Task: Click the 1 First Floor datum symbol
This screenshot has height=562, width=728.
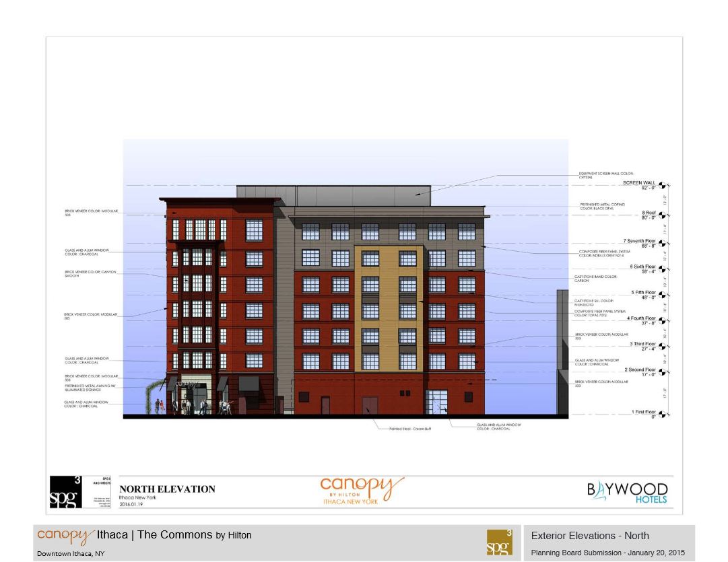Action: pos(662,414)
